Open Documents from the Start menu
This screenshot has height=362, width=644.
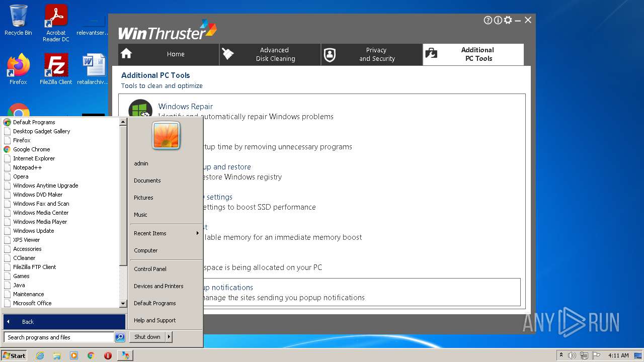point(166,180)
